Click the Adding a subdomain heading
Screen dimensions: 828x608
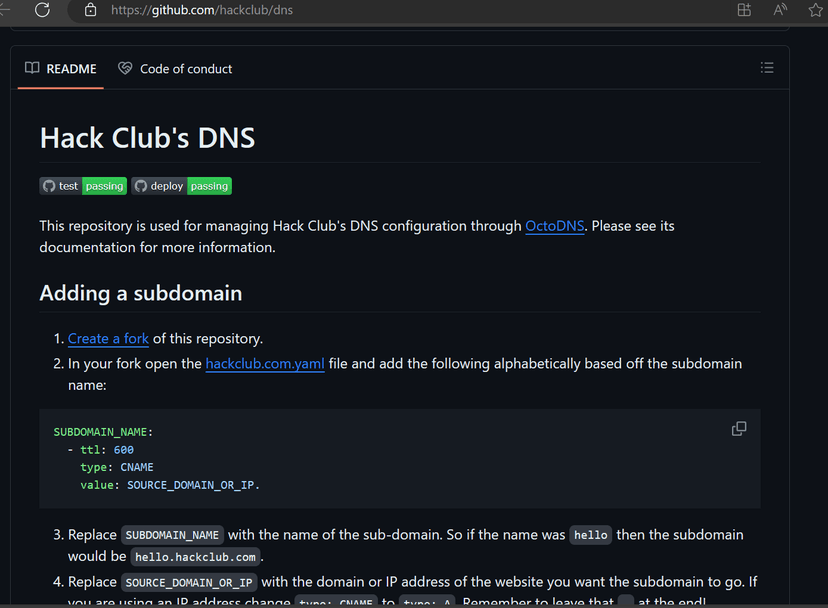click(140, 294)
